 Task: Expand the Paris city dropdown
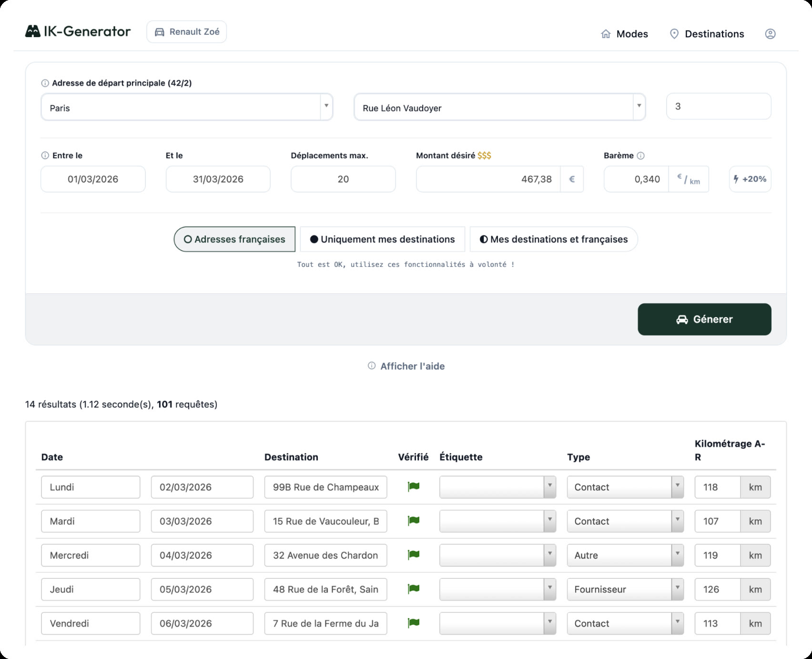[326, 106]
